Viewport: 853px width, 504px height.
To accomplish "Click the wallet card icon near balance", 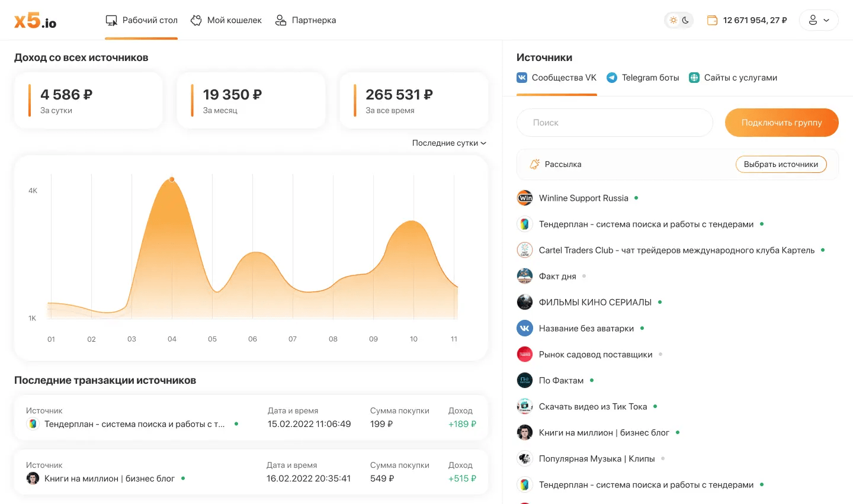I will (x=711, y=20).
